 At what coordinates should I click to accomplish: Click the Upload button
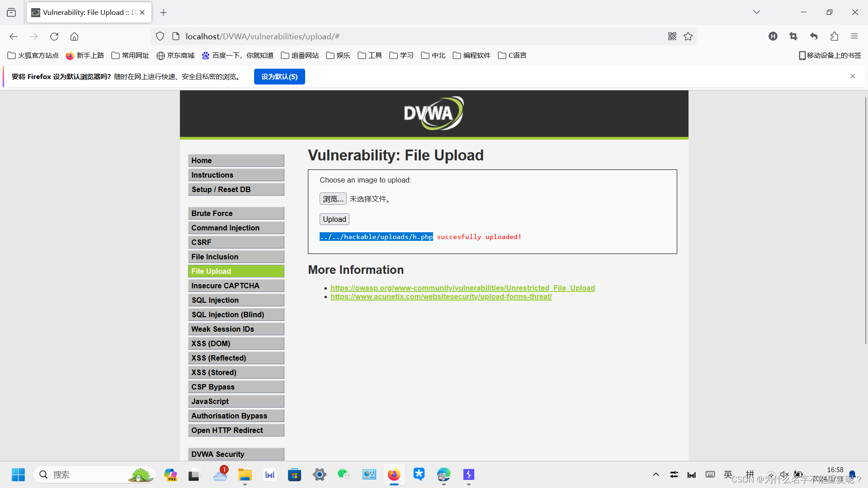(x=334, y=219)
